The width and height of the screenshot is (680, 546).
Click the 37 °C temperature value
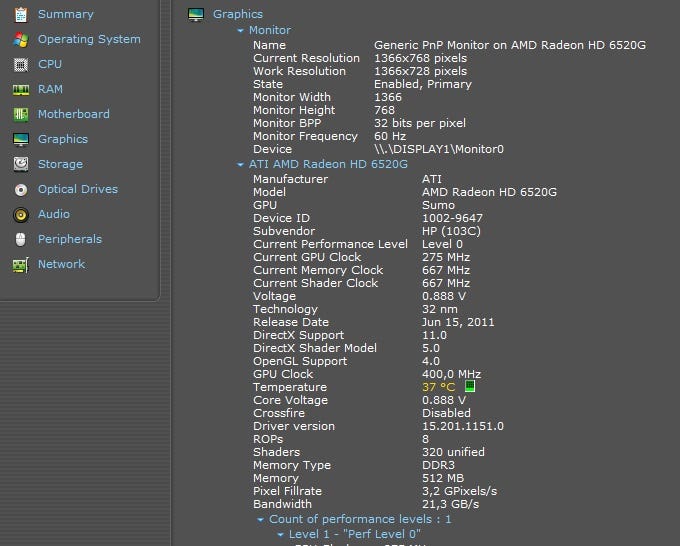(438, 387)
